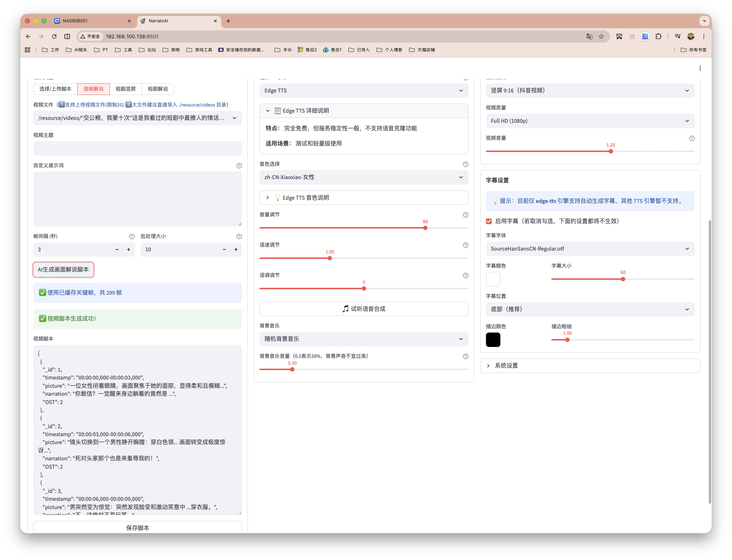Open the 音色选择 voice dropdown
The image size is (732, 560).
tap(363, 177)
